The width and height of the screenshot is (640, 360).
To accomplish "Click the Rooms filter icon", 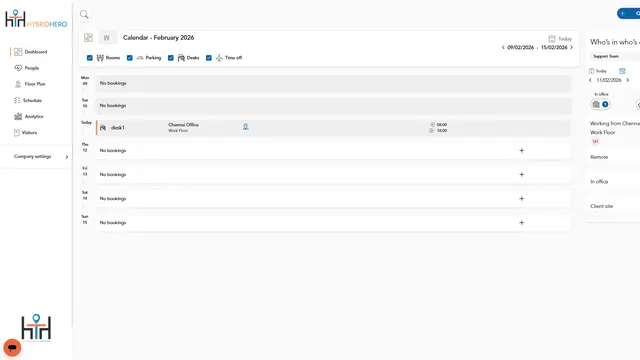I will 100,58.
